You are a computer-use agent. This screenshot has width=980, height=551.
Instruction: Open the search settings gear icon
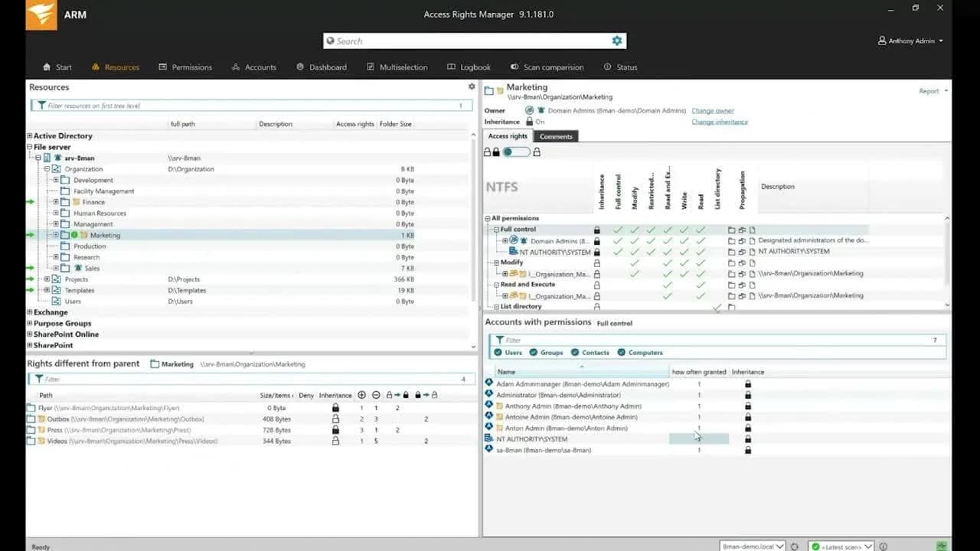(617, 41)
